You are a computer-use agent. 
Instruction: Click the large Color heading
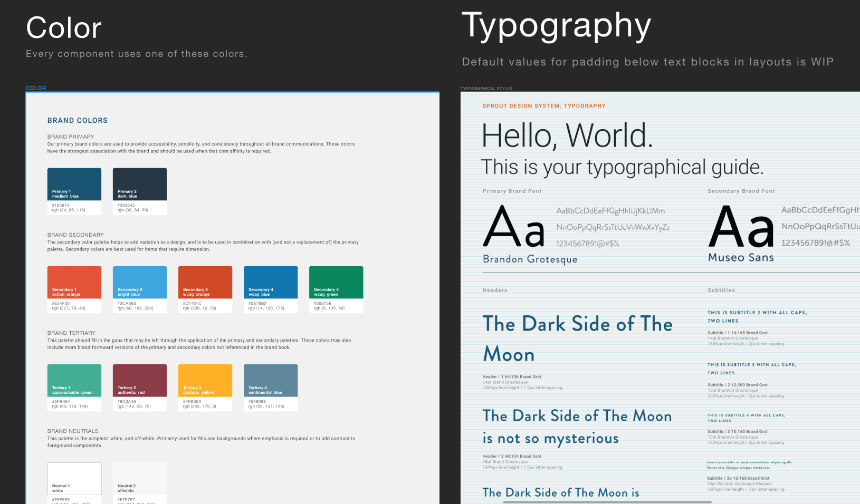pyautogui.click(x=64, y=27)
